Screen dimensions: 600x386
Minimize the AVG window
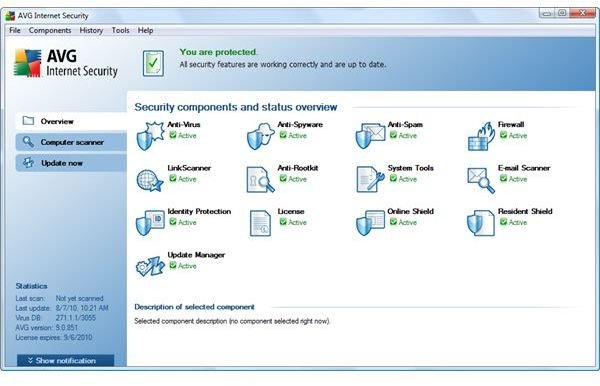[546, 13]
